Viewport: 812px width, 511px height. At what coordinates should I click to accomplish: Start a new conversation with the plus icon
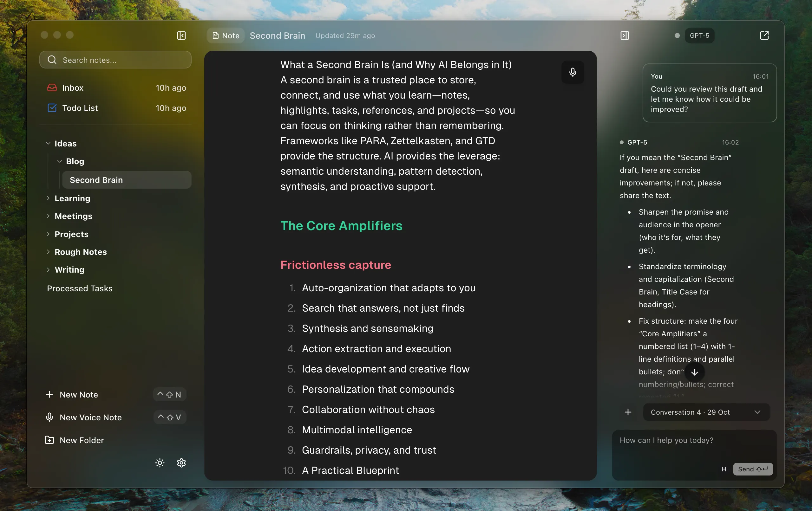628,412
